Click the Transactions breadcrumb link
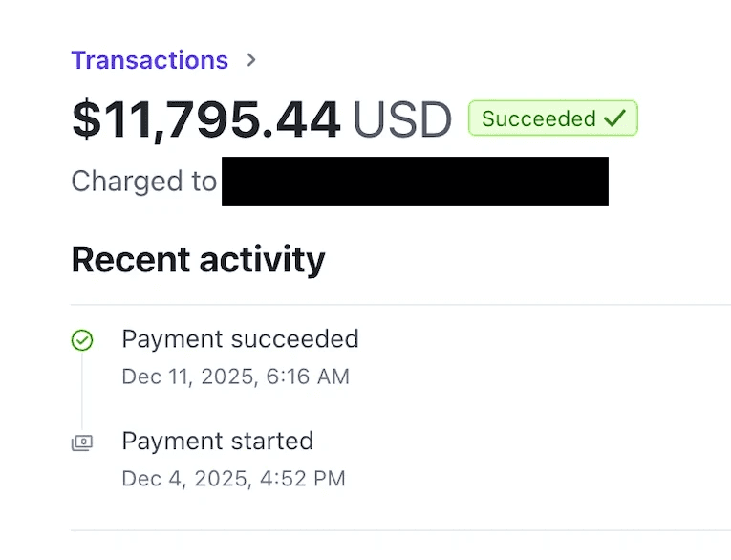The height and width of the screenshot is (560, 731). (149, 60)
